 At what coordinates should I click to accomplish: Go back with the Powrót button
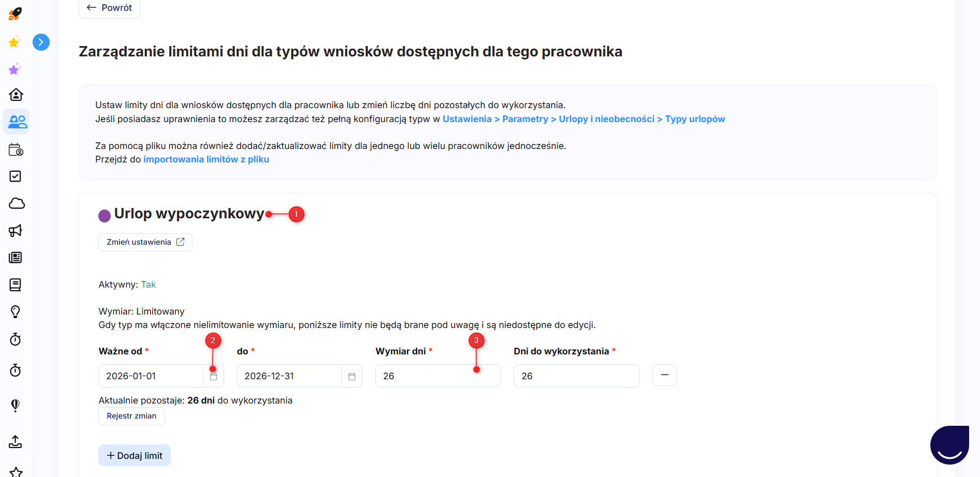[109, 8]
